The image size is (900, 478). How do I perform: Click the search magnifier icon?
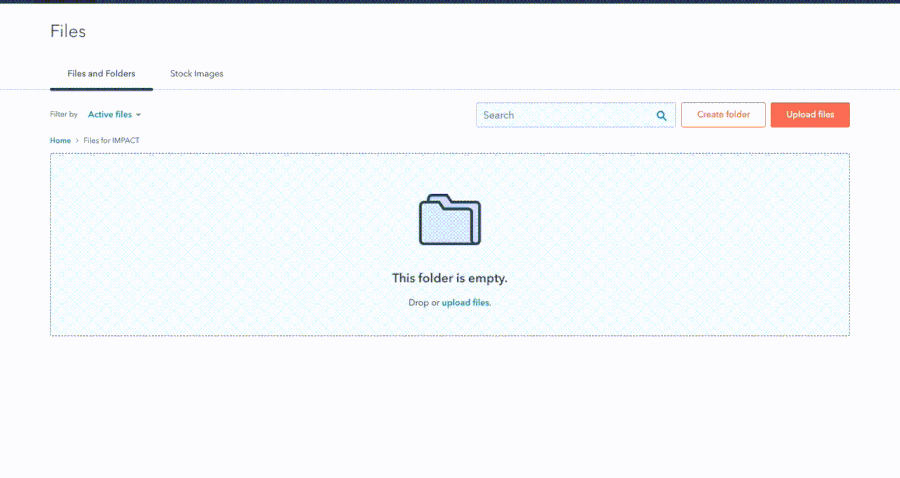(661, 115)
